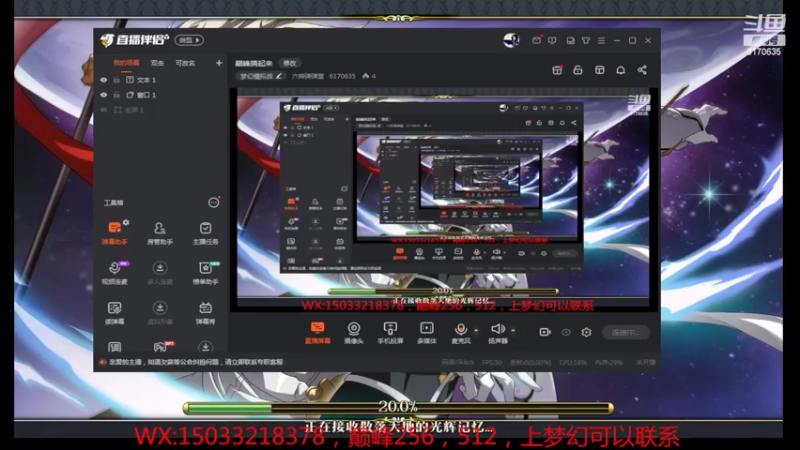Download the multi-person co-stream tool (多人连麦)
Viewport: 800px width, 450px height.
tap(160, 272)
